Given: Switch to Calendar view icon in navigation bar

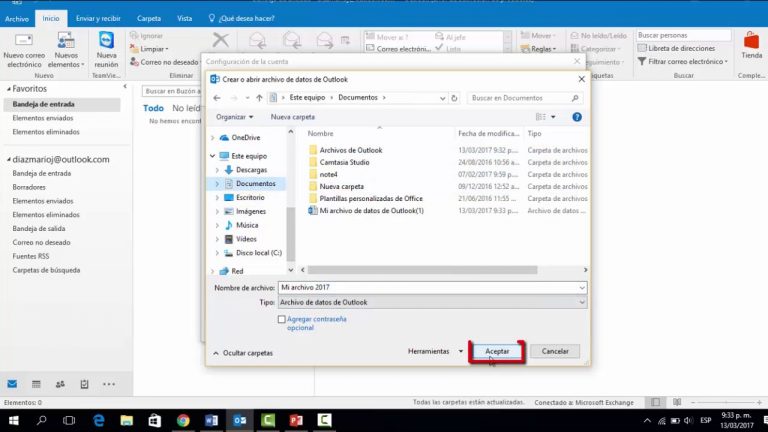Looking at the screenshot, I should click(x=36, y=384).
